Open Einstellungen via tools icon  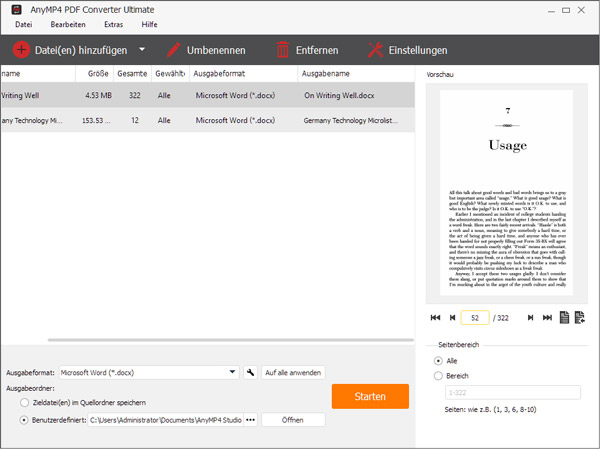pos(375,50)
